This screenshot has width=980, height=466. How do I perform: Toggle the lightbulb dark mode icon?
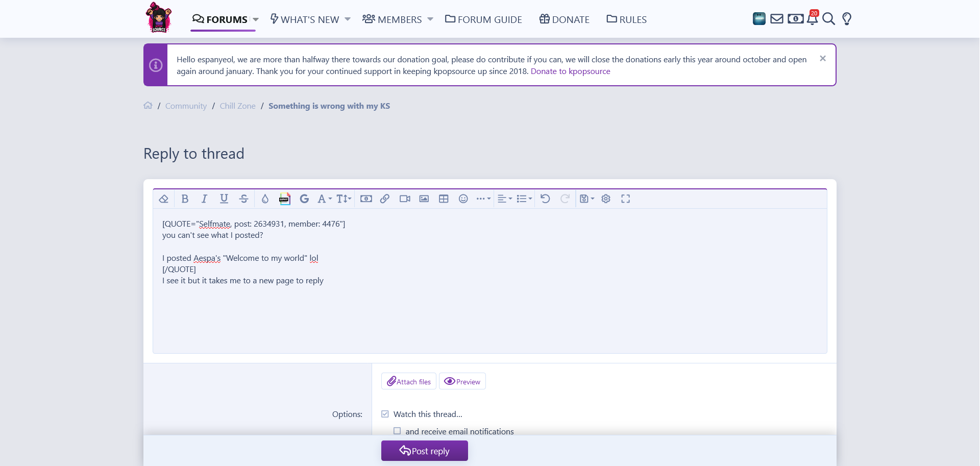847,19
